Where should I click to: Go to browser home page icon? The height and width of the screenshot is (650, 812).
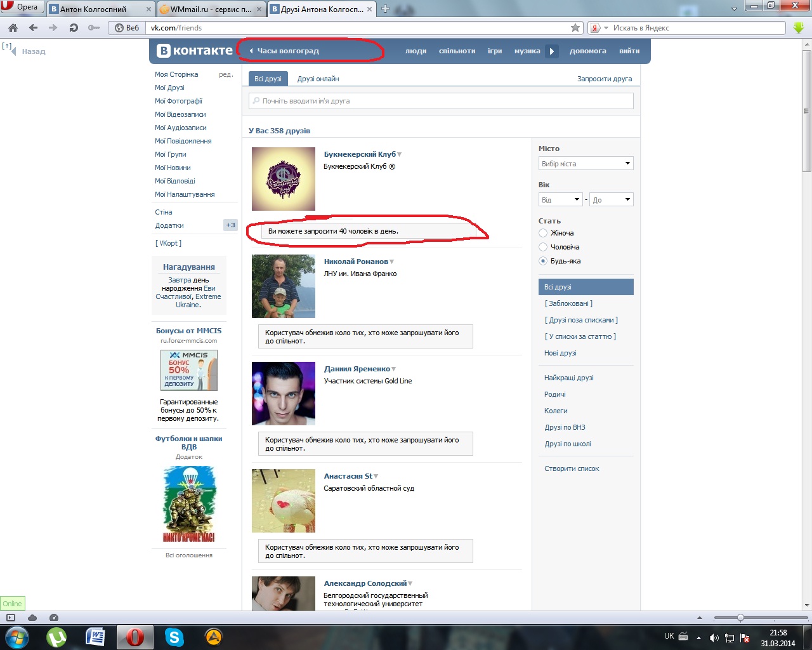[13, 28]
